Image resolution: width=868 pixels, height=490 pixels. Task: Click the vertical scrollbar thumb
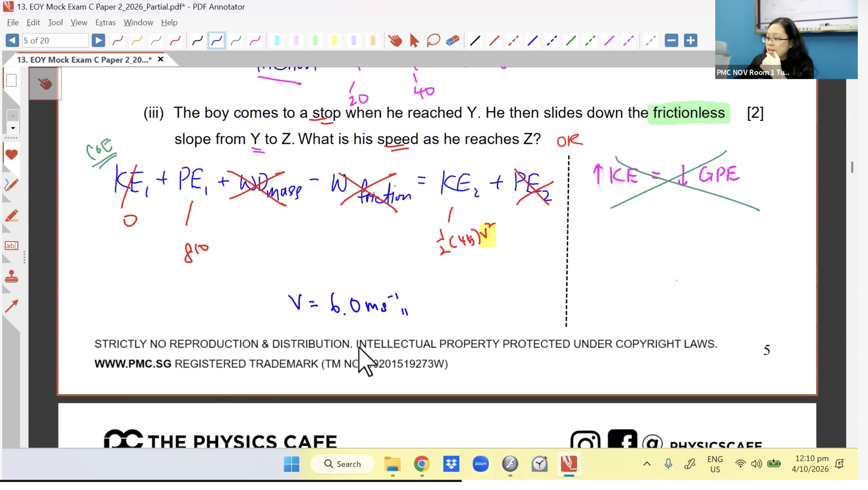tap(852, 167)
